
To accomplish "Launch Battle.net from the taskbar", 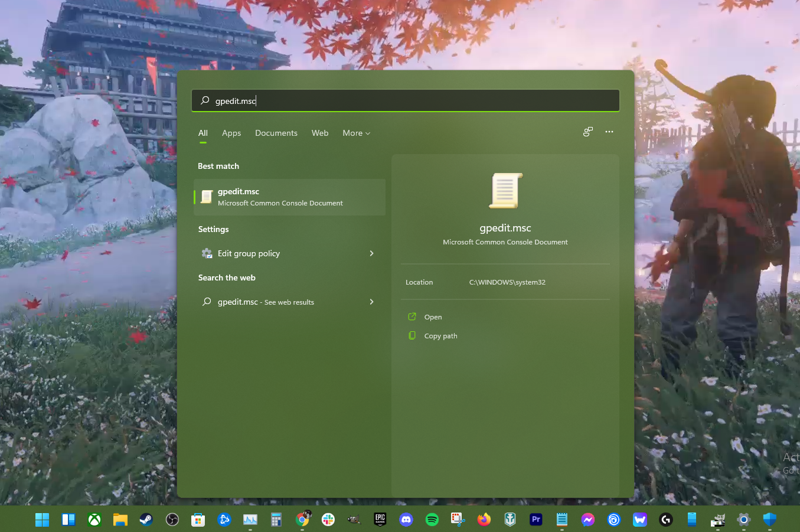I will coord(224,520).
